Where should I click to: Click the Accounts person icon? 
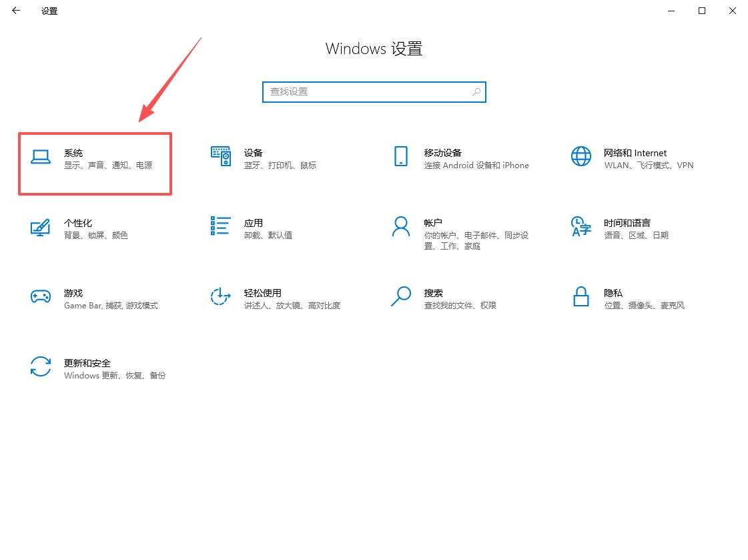point(401,226)
